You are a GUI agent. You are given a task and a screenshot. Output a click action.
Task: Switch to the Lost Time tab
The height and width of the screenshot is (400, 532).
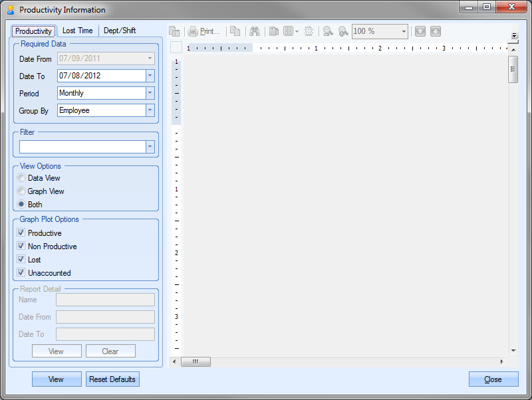77,31
